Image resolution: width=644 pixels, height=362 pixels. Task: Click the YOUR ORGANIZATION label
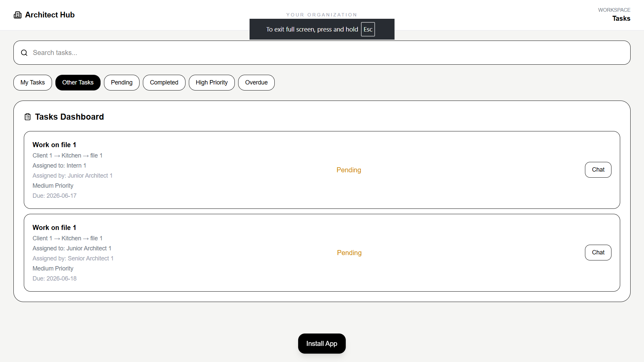(x=322, y=15)
